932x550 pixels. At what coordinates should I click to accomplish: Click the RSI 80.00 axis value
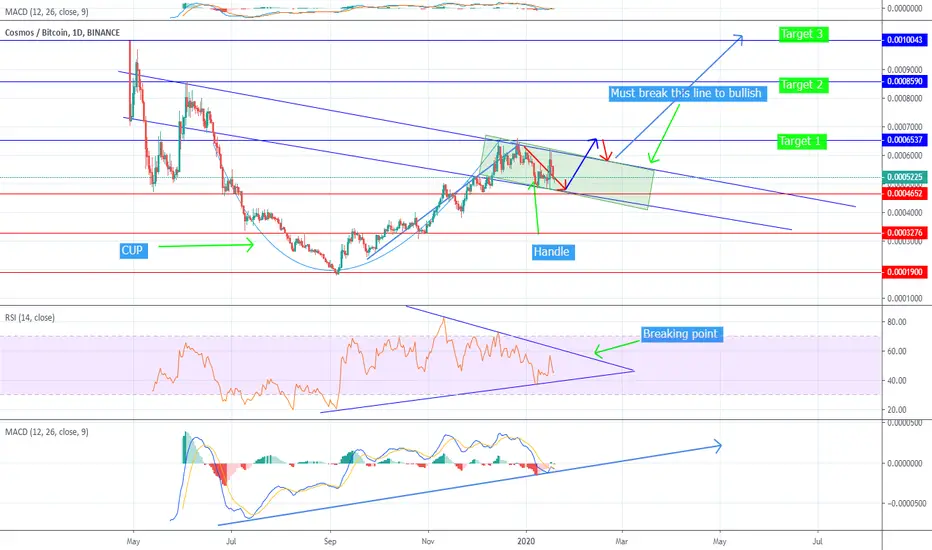click(x=897, y=322)
